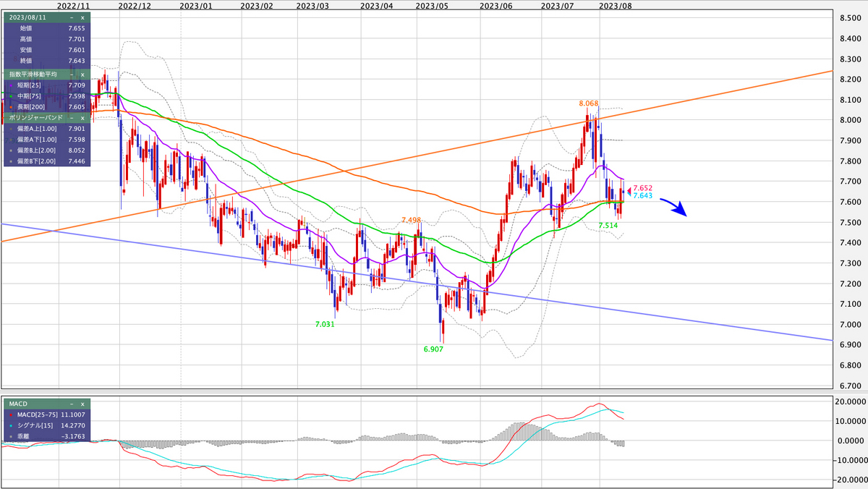Click the 8.000 price axis value
Viewport: 868px width, 489px height.
coord(849,120)
